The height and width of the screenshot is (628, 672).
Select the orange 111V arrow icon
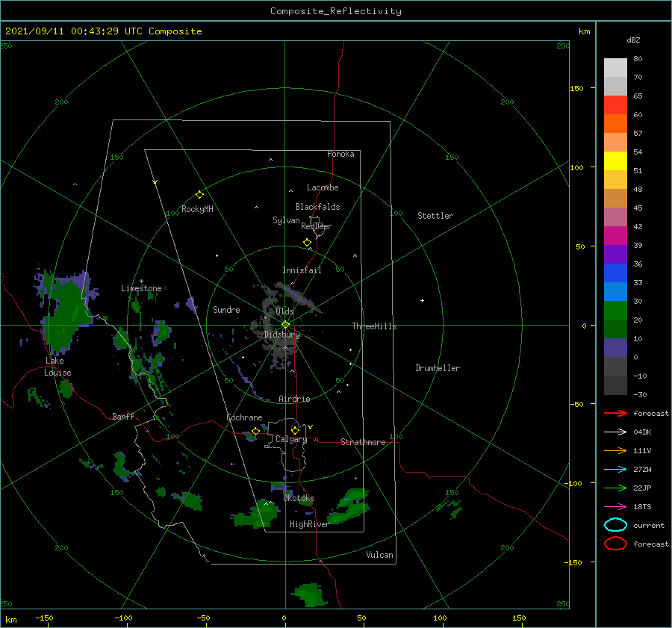(x=615, y=450)
